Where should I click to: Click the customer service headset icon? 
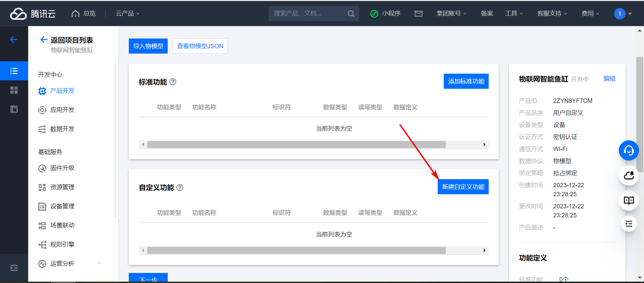(x=629, y=150)
